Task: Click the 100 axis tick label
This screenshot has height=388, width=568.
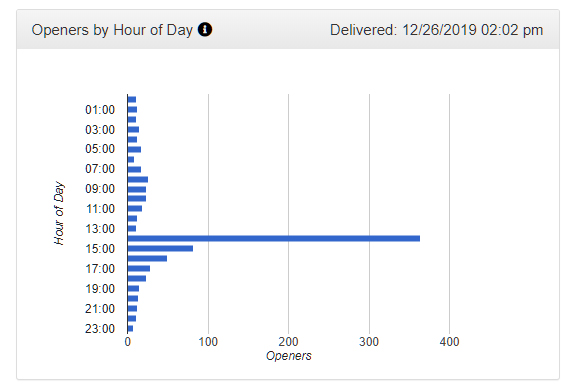Action: (208, 342)
